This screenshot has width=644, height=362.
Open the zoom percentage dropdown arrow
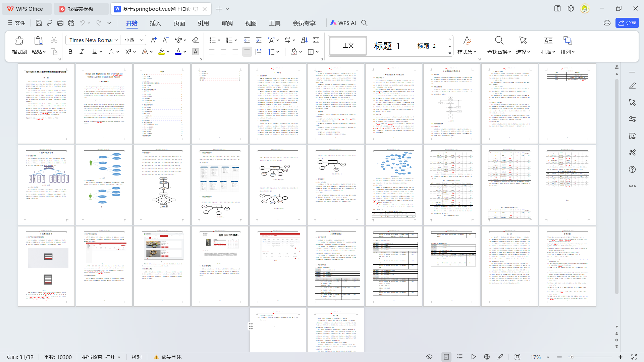pos(548,357)
